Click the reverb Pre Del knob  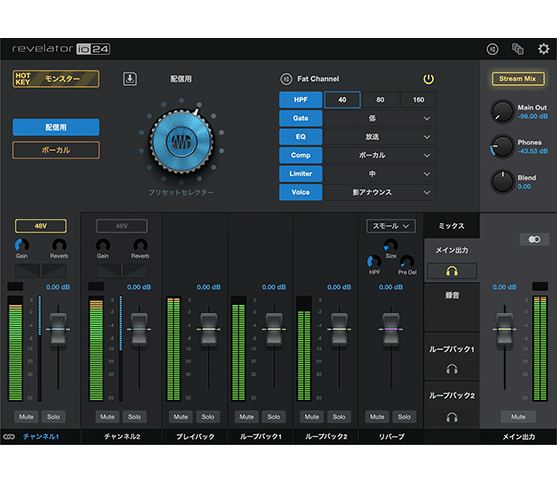pos(407,262)
